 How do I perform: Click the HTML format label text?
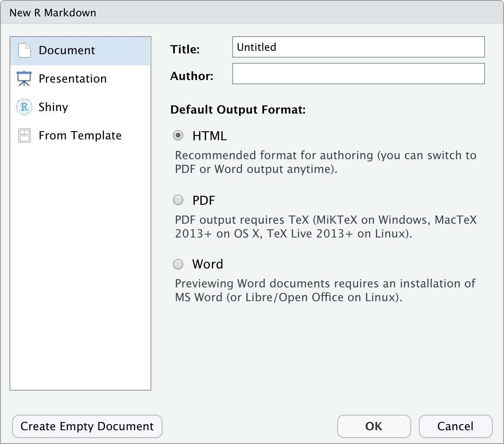coord(209,136)
